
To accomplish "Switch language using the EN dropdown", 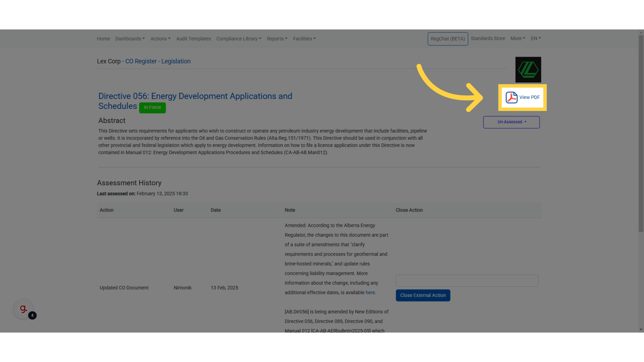I will coord(536,39).
